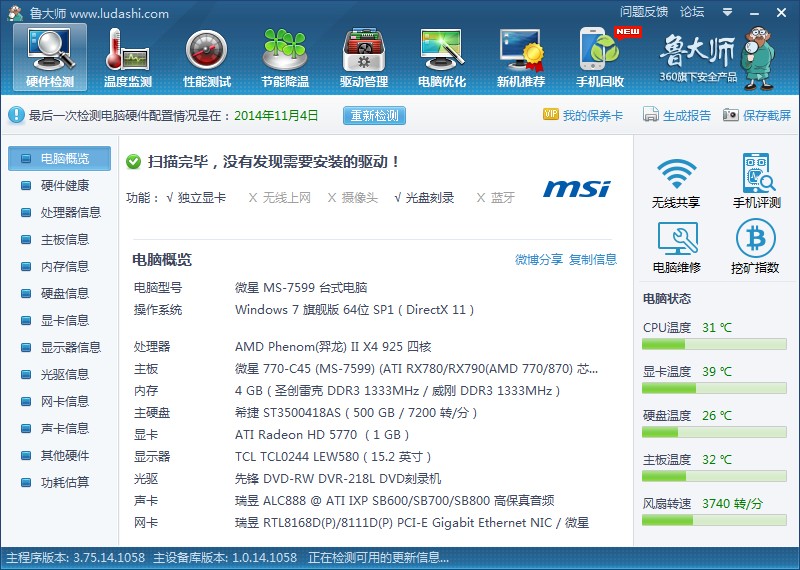Click the green scan-complete check icon

click(x=133, y=162)
